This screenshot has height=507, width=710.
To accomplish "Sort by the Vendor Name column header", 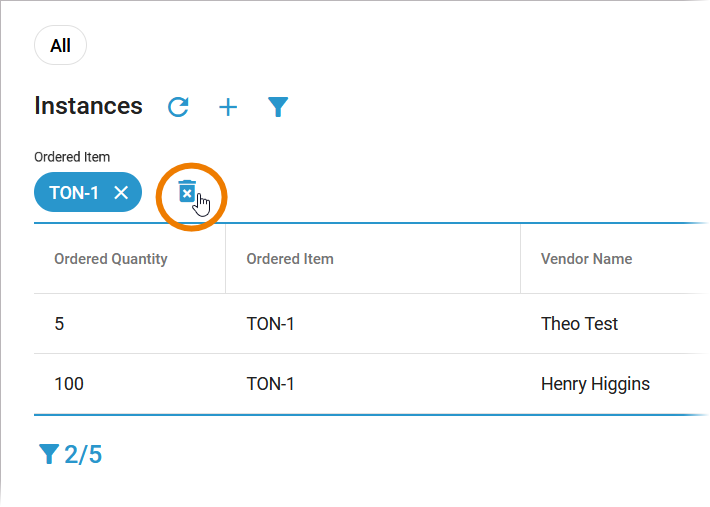I will pos(586,259).
